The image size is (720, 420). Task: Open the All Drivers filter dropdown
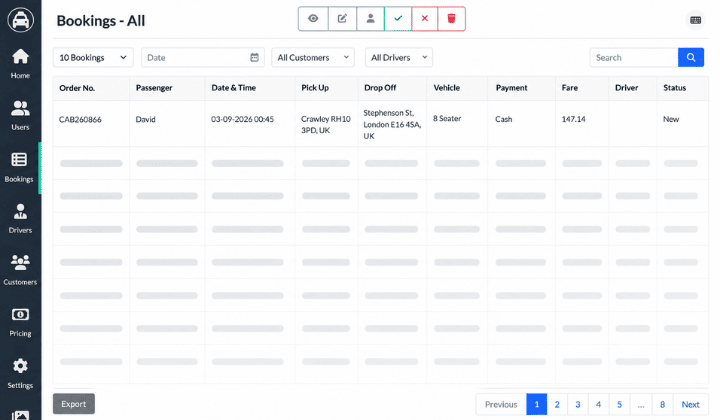pos(399,57)
